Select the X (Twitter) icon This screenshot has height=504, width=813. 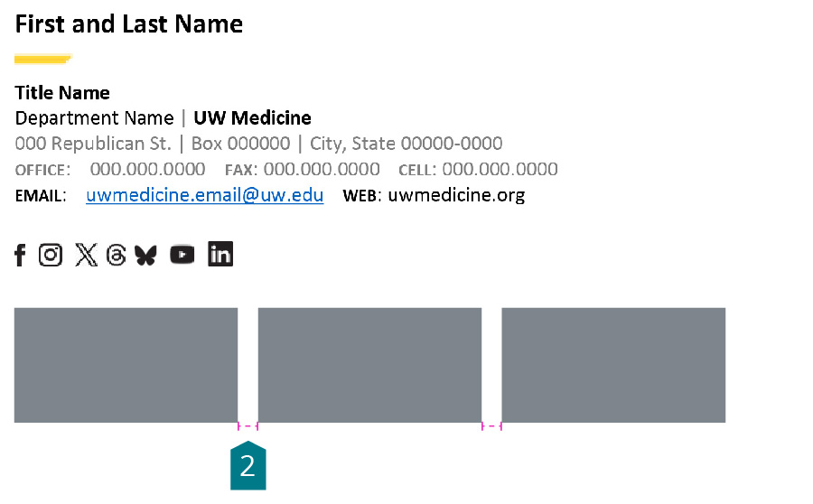pyautogui.click(x=86, y=256)
